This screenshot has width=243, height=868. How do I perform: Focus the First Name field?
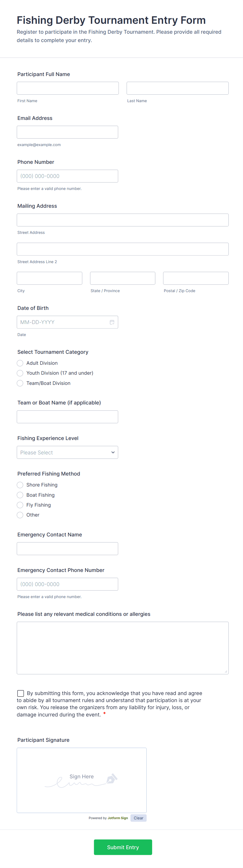[68, 88]
